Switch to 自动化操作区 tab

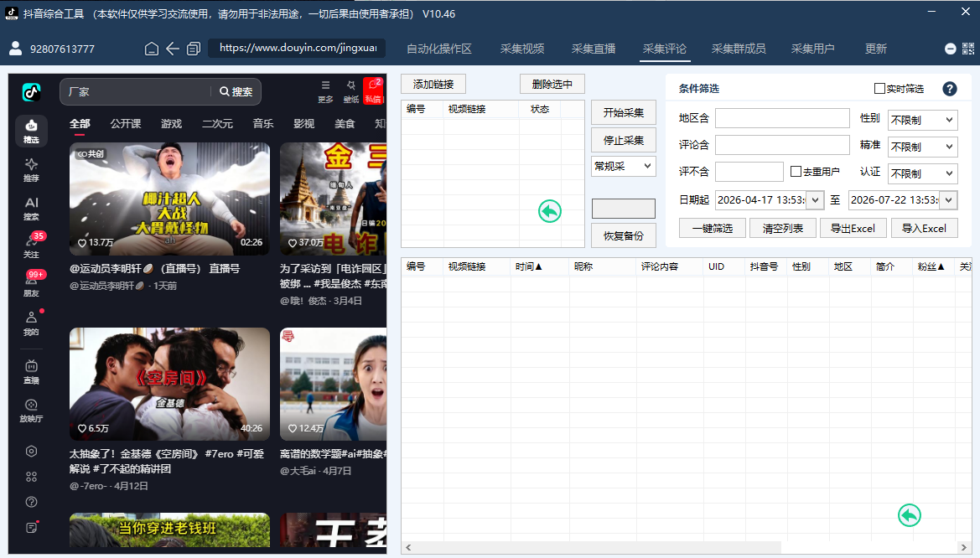pyautogui.click(x=438, y=49)
